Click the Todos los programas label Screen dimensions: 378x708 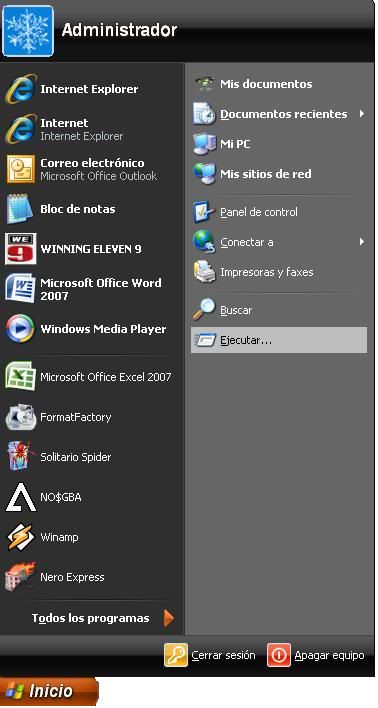coord(90,618)
